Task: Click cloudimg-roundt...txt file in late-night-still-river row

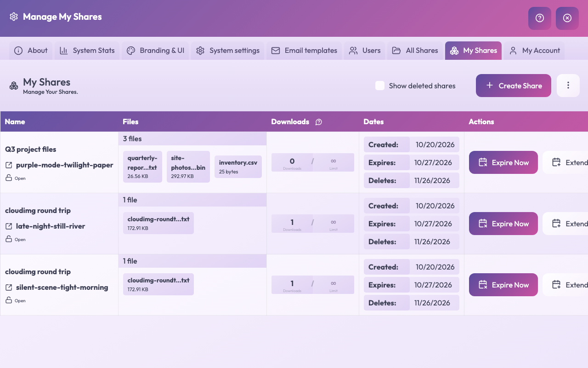Action: point(158,223)
